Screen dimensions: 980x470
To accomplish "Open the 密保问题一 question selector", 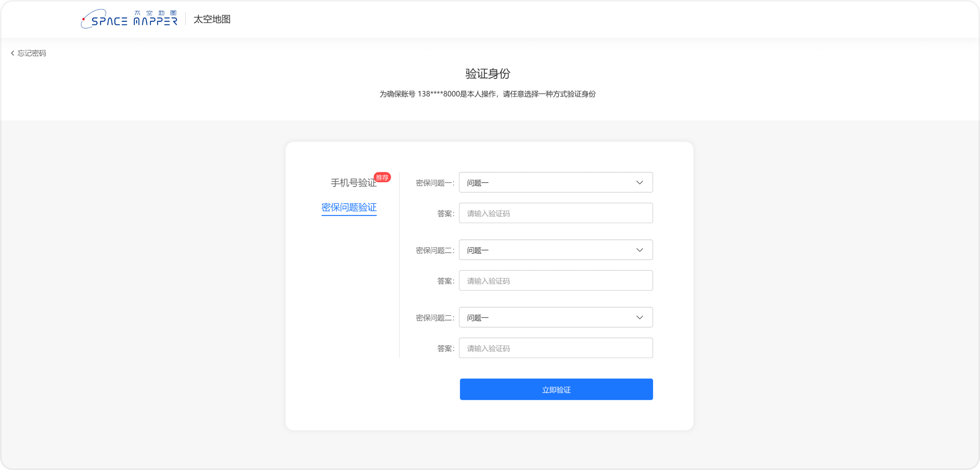I will [x=555, y=183].
